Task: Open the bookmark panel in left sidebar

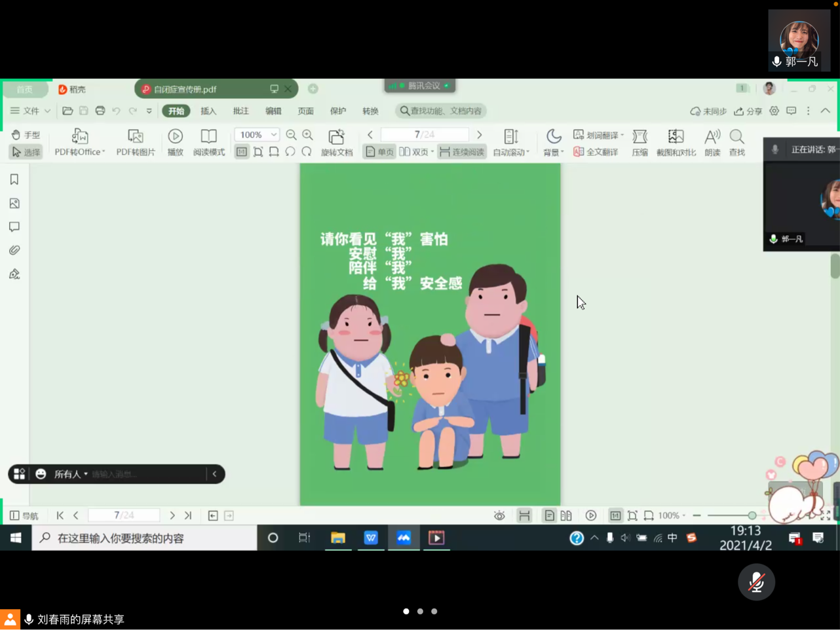Action: point(14,179)
